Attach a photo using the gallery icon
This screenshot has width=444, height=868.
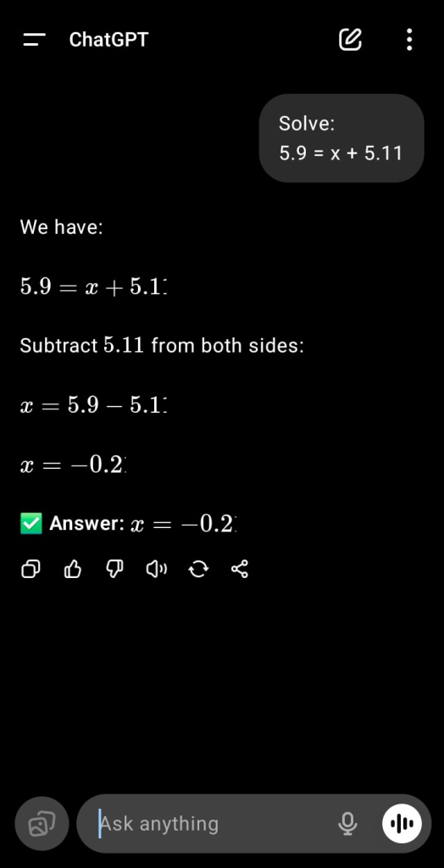(x=42, y=824)
